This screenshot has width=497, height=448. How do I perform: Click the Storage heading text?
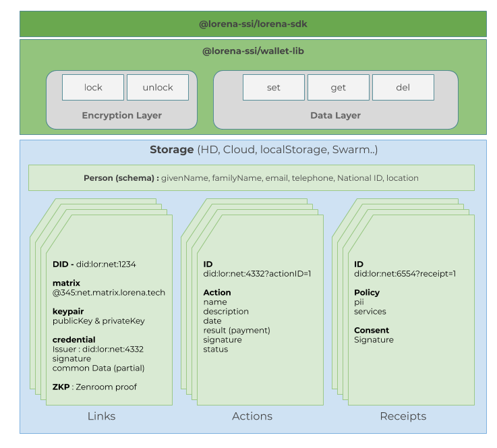(x=264, y=150)
